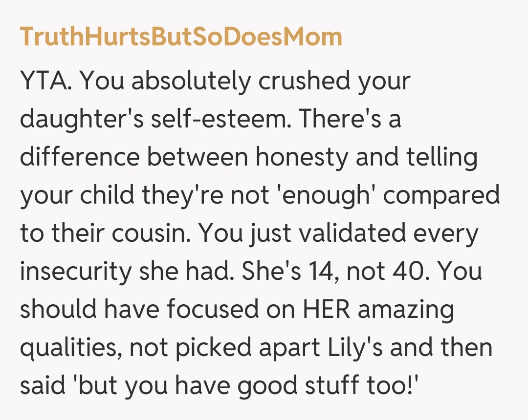528x420 pixels.
Task: Open TruthHurtsButSoDoesMom's user profile
Action: click(181, 38)
